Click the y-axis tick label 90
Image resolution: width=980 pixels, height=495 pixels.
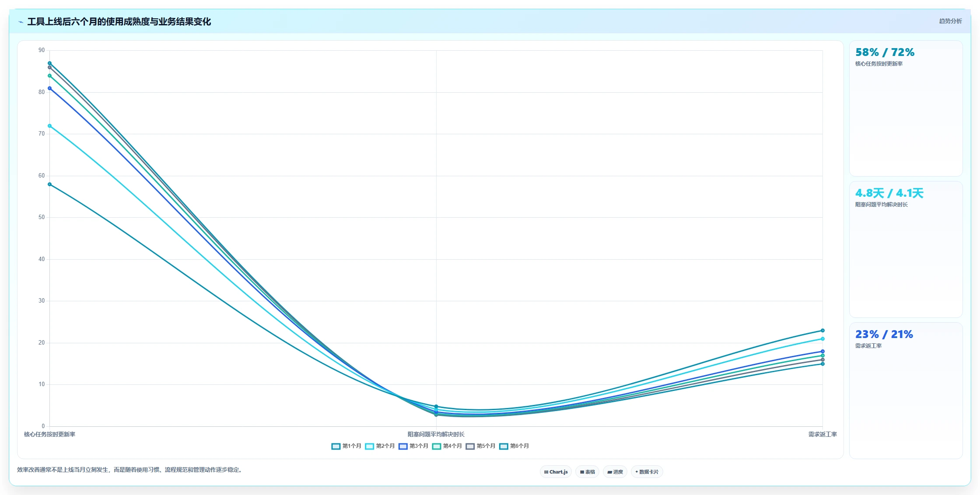click(42, 50)
